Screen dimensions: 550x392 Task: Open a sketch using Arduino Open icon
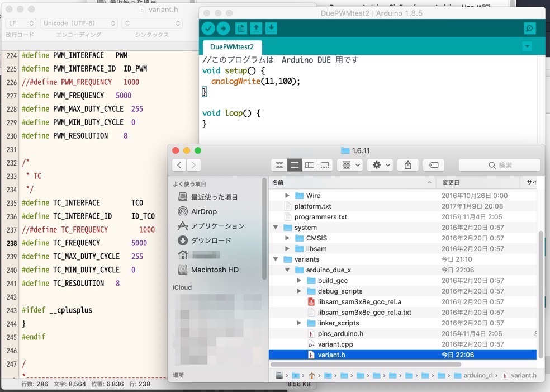256,29
